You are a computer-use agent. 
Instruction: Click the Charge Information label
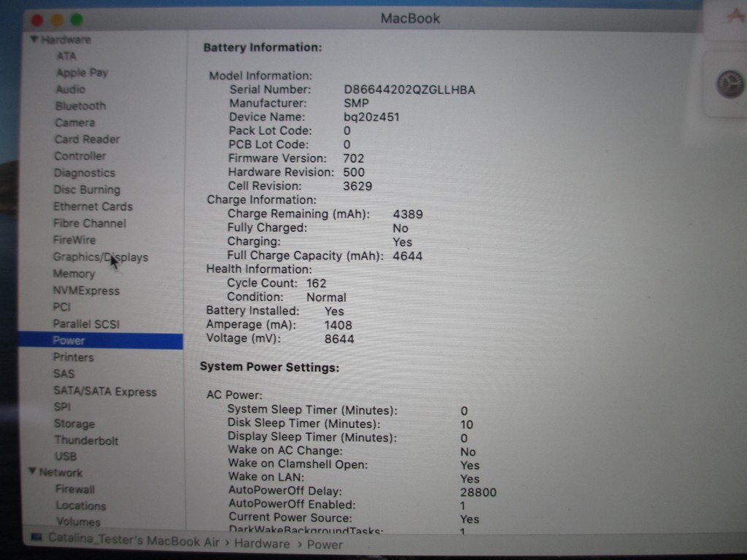262,200
